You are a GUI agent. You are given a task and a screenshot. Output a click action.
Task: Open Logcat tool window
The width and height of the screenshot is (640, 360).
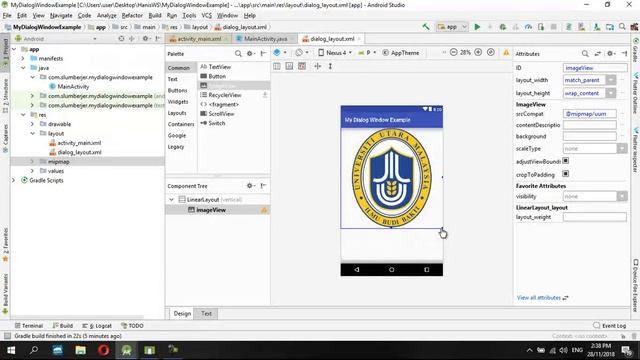click(x=97, y=326)
